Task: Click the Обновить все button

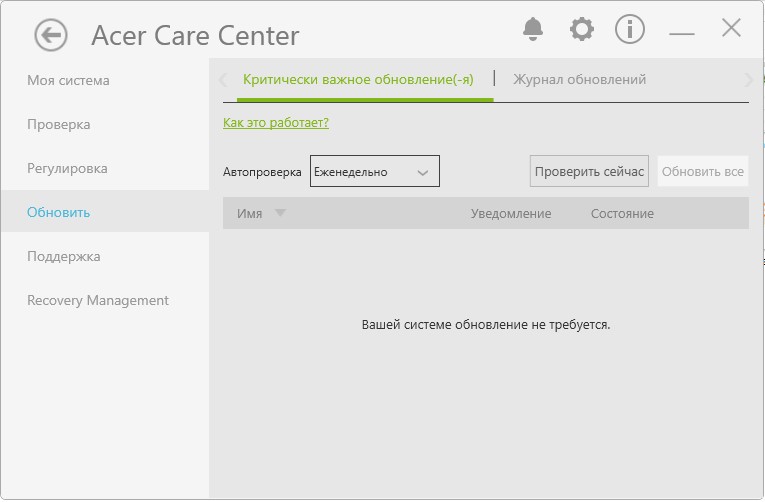Action: [x=703, y=171]
